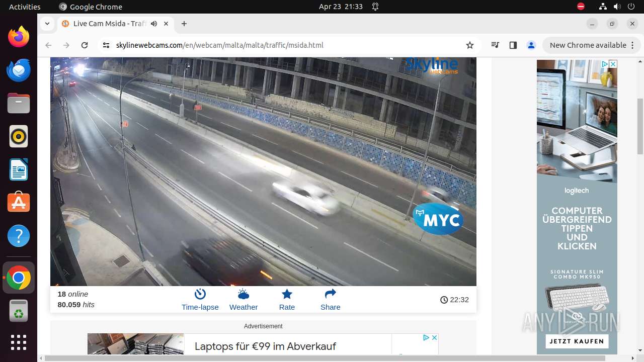The height and width of the screenshot is (362, 644).
Task: Click the red do-not-disturb tray indicator
Action: tap(581, 7)
